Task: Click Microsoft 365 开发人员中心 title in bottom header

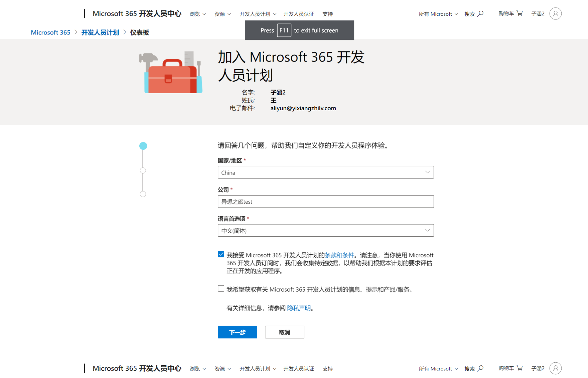Action: 137,368
